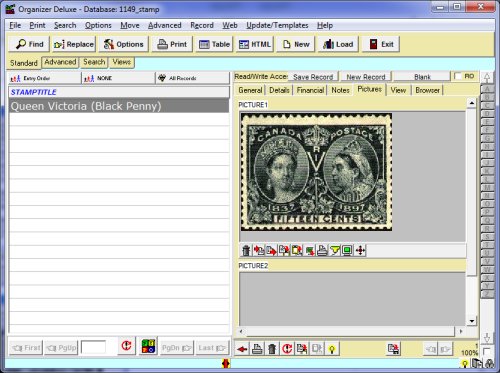
Task: Click the Blank button
Action: [422, 77]
